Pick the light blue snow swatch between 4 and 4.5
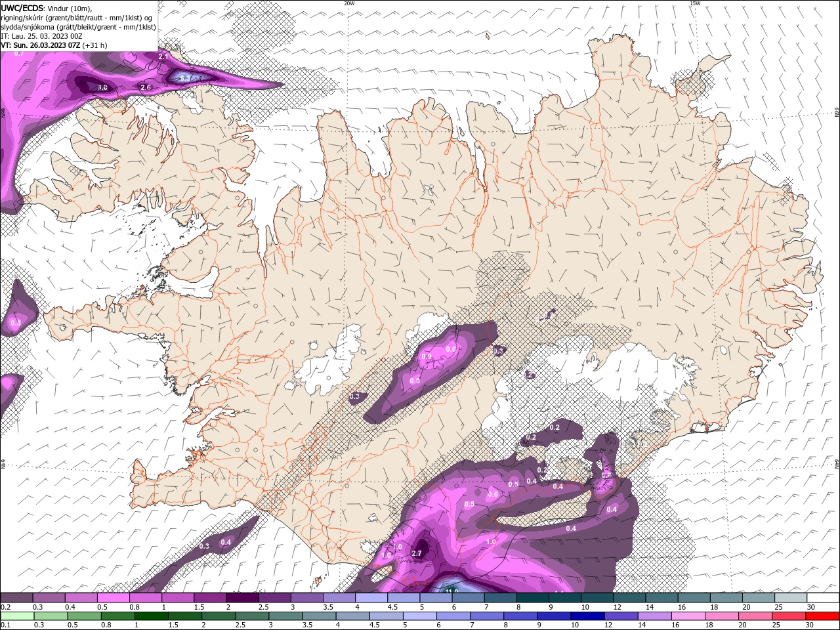Screen dimensions: 840x630 coord(371,598)
